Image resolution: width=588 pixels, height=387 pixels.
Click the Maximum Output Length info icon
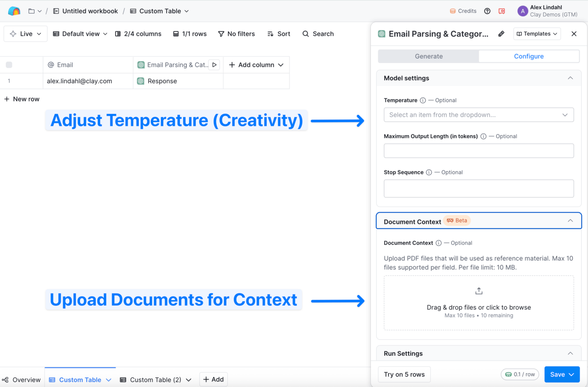point(483,136)
